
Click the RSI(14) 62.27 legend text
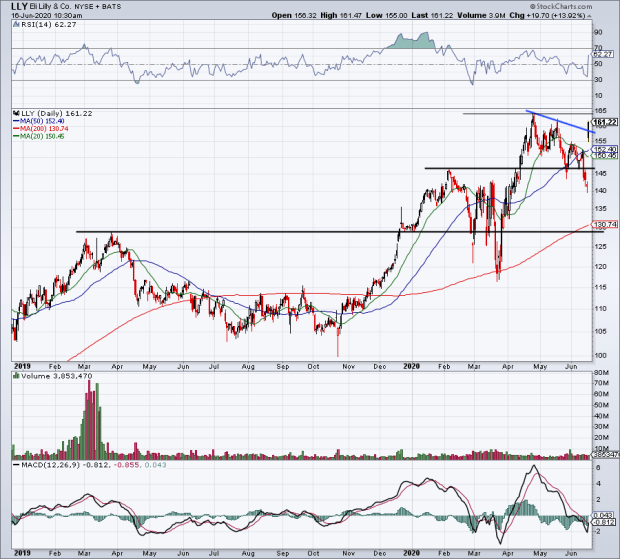(x=48, y=25)
